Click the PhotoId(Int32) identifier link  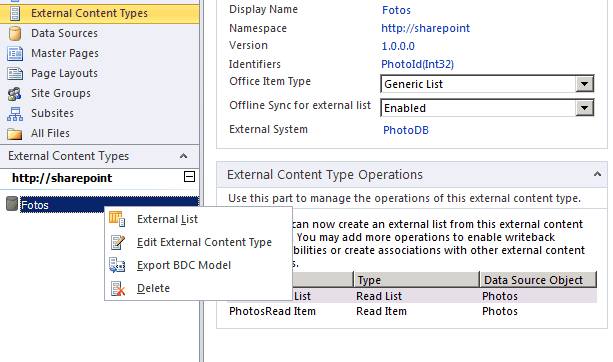pyautogui.click(x=417, y=64)
